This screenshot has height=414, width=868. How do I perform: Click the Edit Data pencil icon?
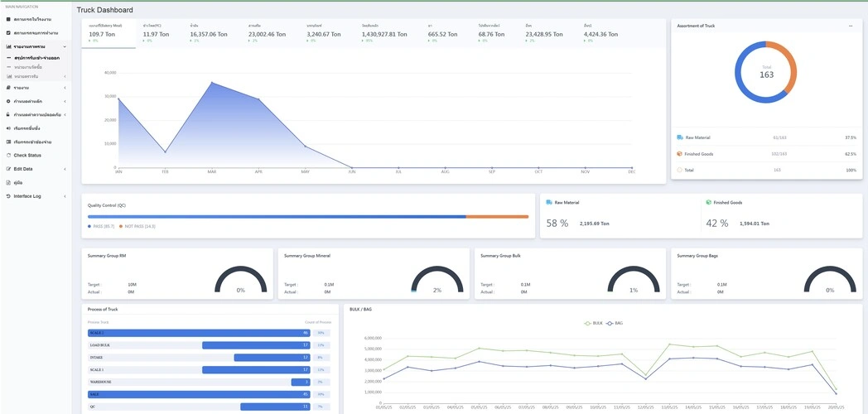(x=8, y=169)
